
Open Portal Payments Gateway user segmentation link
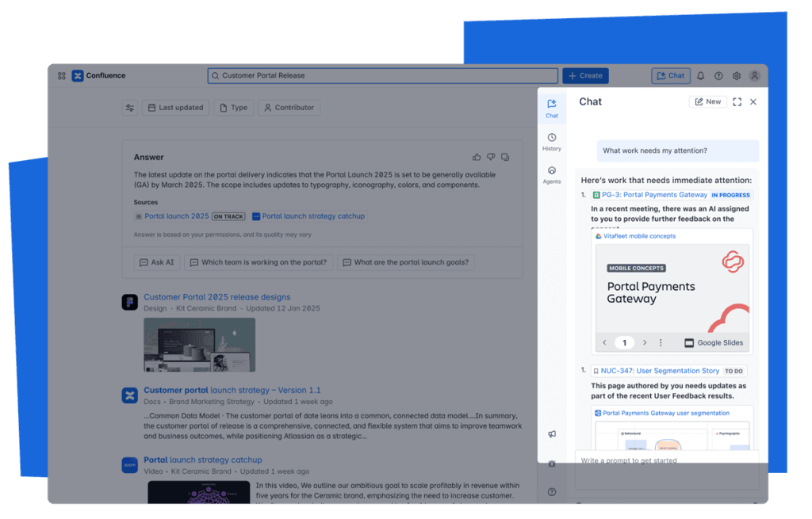click(x=666, y=413)
